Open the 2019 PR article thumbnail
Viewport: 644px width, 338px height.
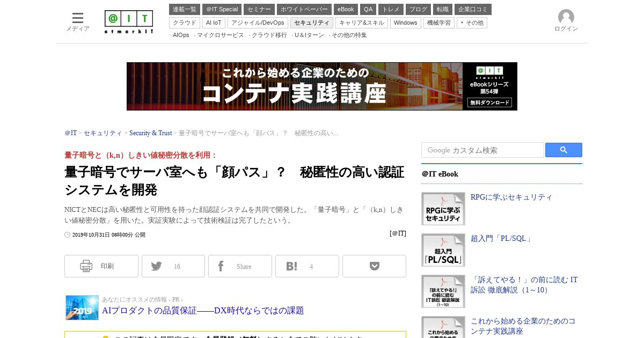82,307
